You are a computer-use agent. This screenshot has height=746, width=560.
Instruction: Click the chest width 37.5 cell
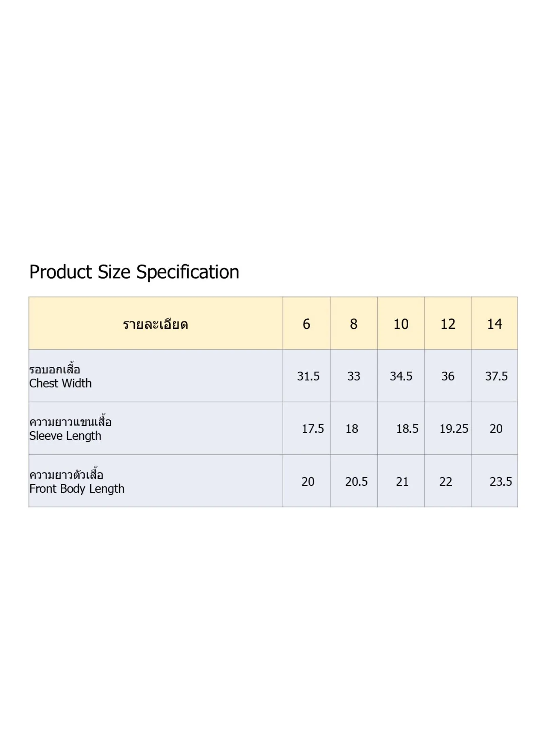tap(496, 376)
